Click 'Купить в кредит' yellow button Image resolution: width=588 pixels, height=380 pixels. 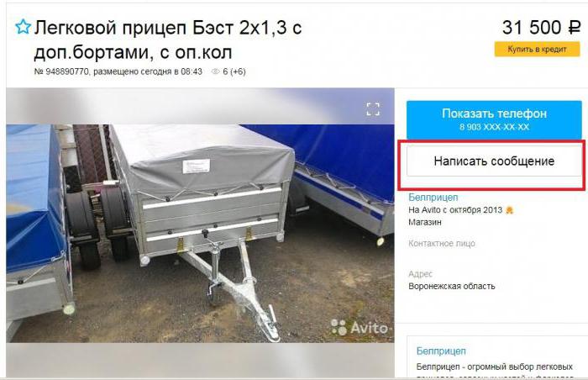point(537,50)
